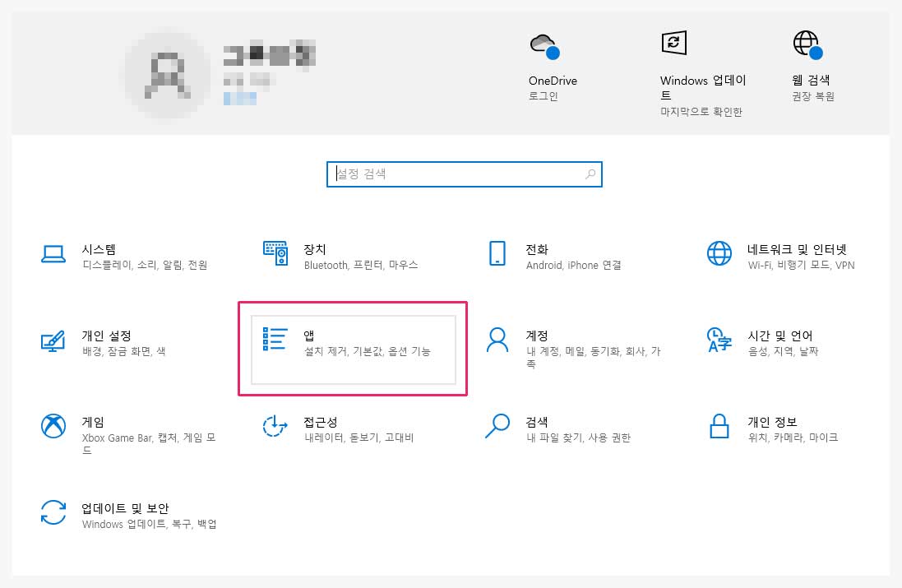Screen dimensions: 902x588
Task: Click the Windows 업데이트 header icon
Action: pos(673,44)
